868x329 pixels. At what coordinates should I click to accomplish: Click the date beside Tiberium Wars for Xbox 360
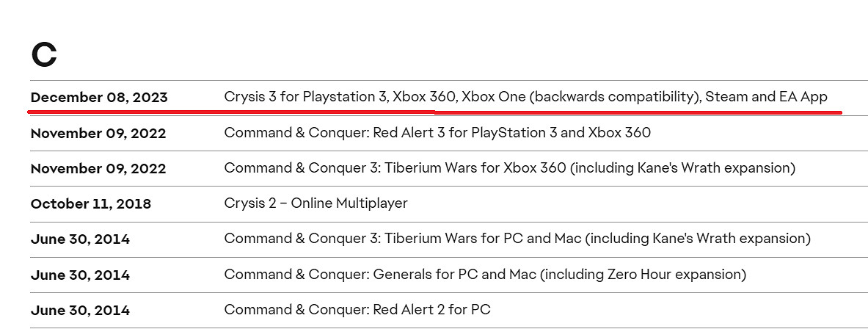(98, 169)
